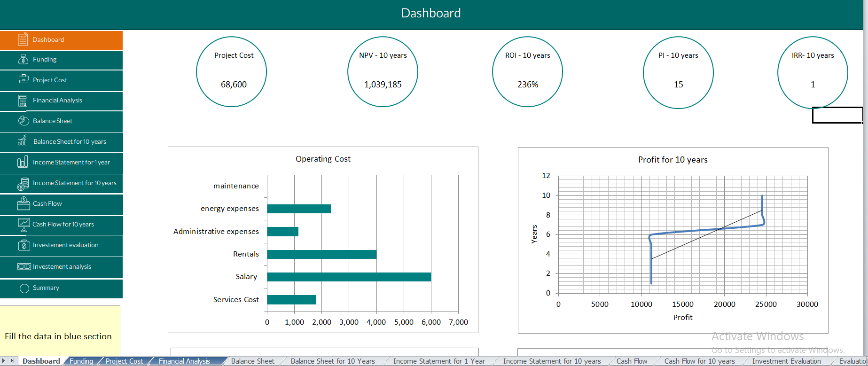Click the Profit axis title

[x=683, y=317]
